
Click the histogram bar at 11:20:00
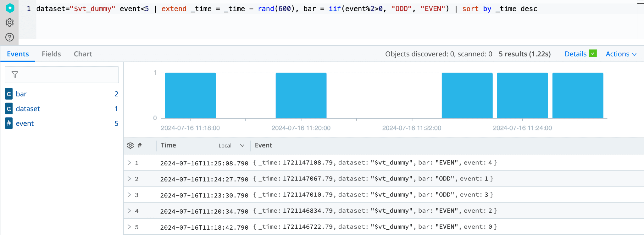[x=301, y=95]
